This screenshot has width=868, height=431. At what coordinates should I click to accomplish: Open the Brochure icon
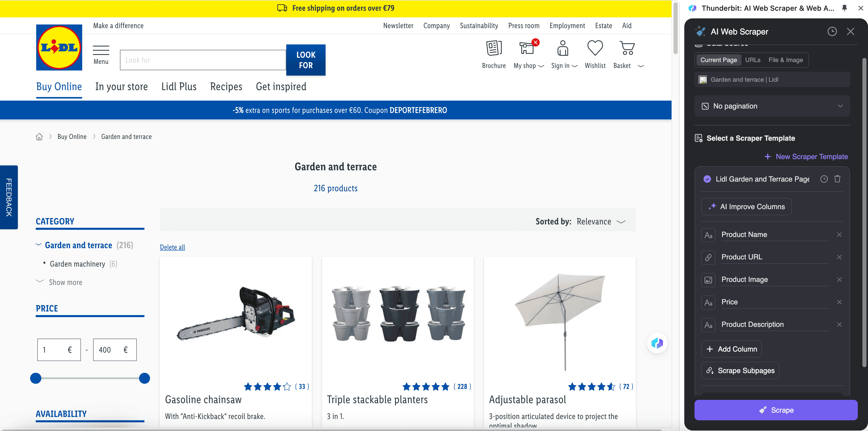[x=494, y=49]
